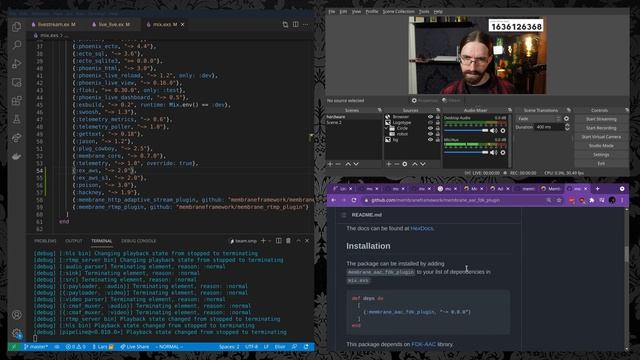
Task: Add a new terminal with plus icon
Action: (263, 241)
